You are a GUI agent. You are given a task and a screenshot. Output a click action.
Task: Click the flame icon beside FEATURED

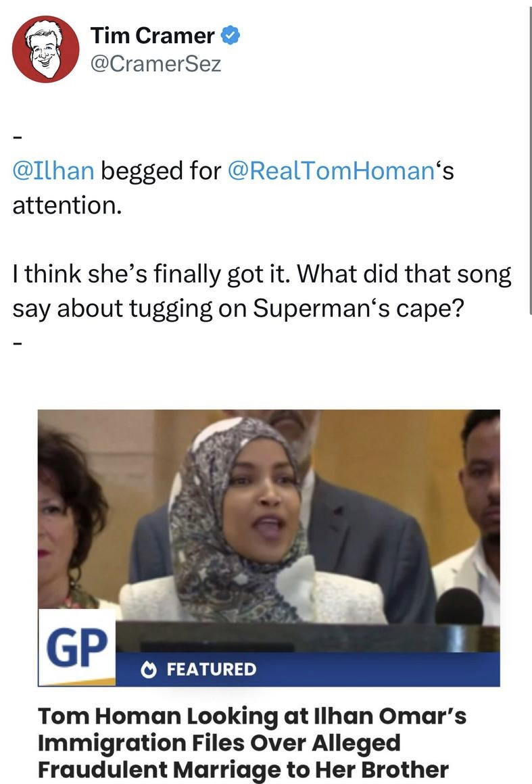[x=148, y=670]
